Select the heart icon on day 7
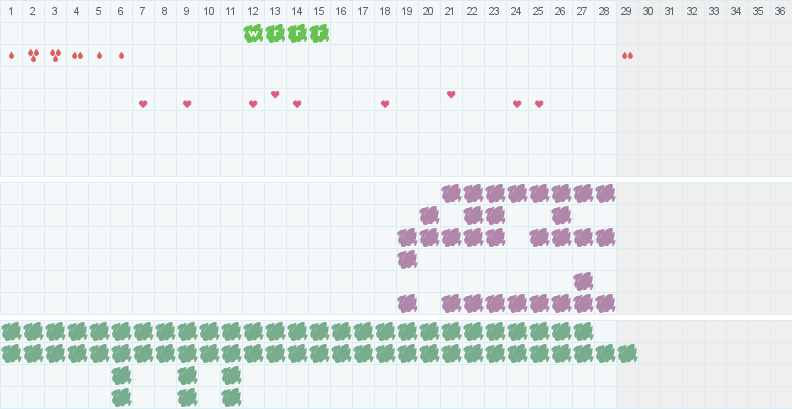The width and height of the screenshot is (792, 409). [x=143, y=104]
